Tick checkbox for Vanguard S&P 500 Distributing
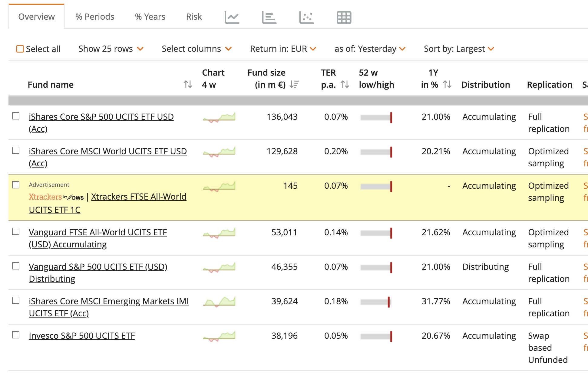This screenshot has height=375, width=588. pos(16,266)
